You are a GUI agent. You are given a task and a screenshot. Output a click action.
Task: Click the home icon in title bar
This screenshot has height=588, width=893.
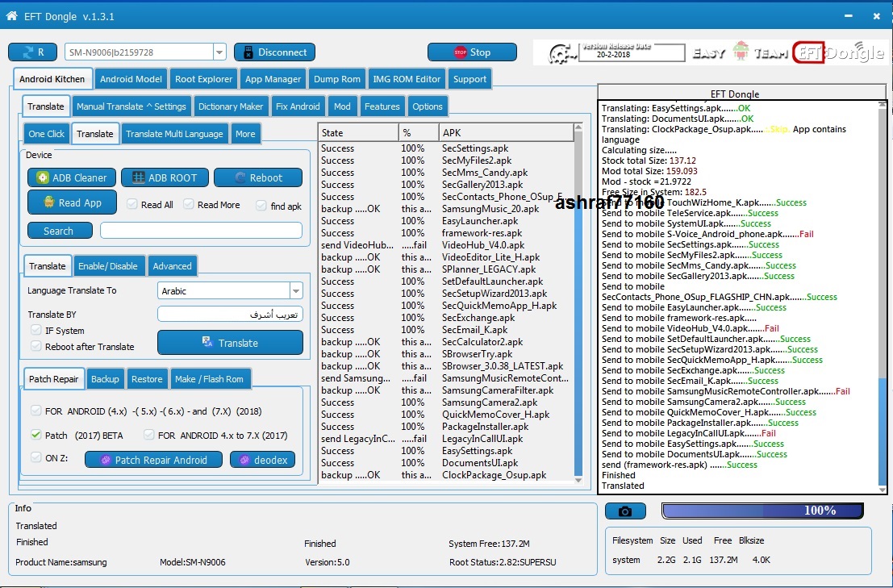point(11,16)
